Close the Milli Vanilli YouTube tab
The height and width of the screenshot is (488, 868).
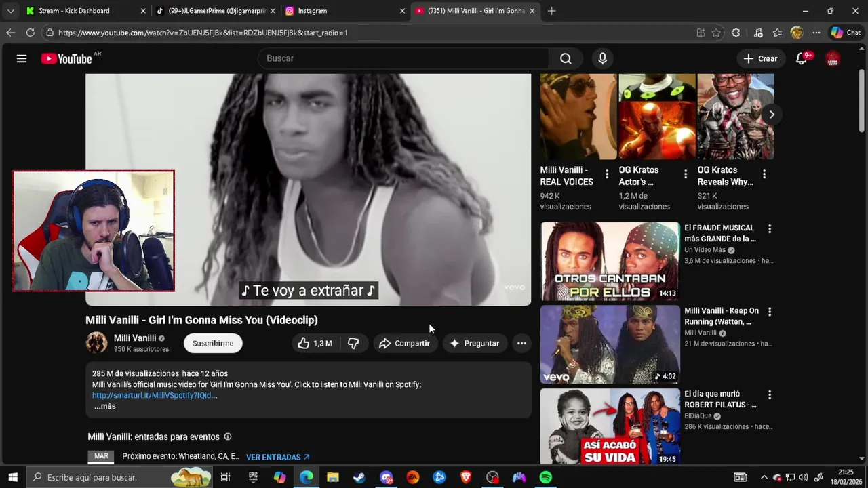pyautogui.click(x=532, y=11)
